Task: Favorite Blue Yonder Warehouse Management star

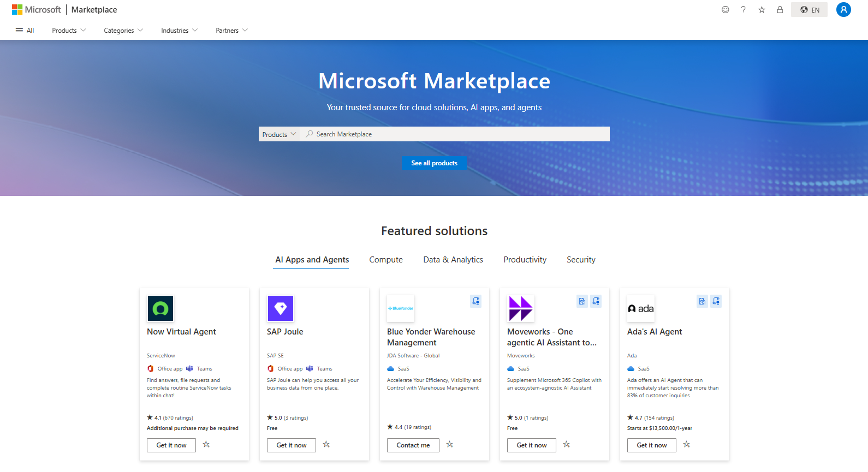Action: (x=450, y=445)
